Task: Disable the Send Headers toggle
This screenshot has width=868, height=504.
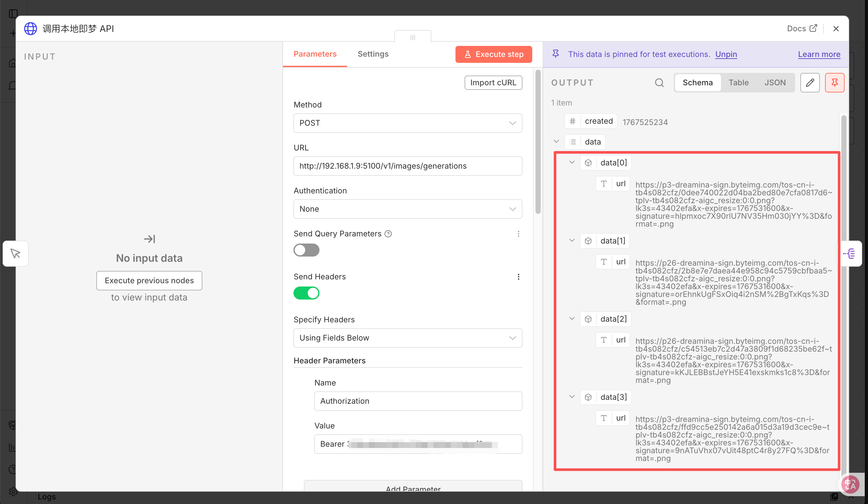Action: [x=306, y=293]
